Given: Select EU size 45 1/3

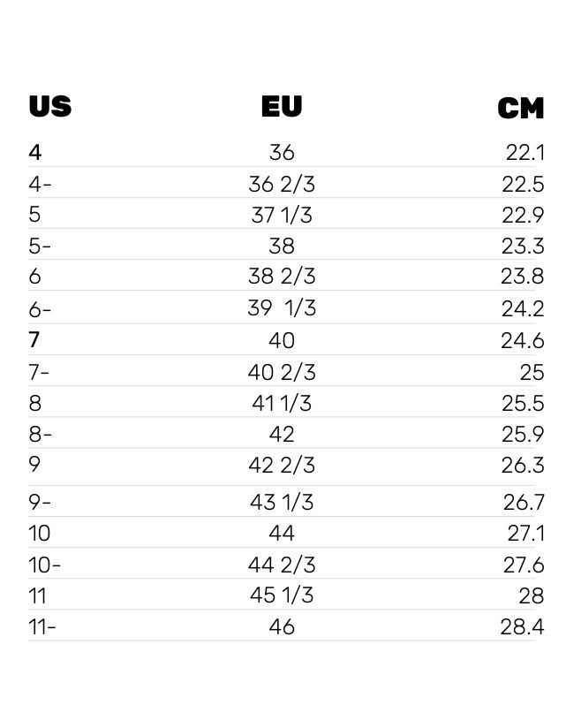Looking at the screenshot, I should point(282,595).
